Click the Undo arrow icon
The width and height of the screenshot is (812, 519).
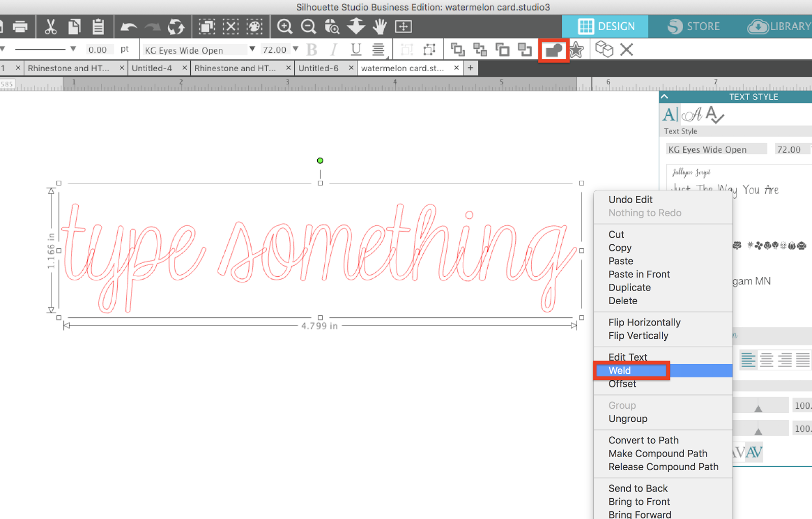(128, 26)
